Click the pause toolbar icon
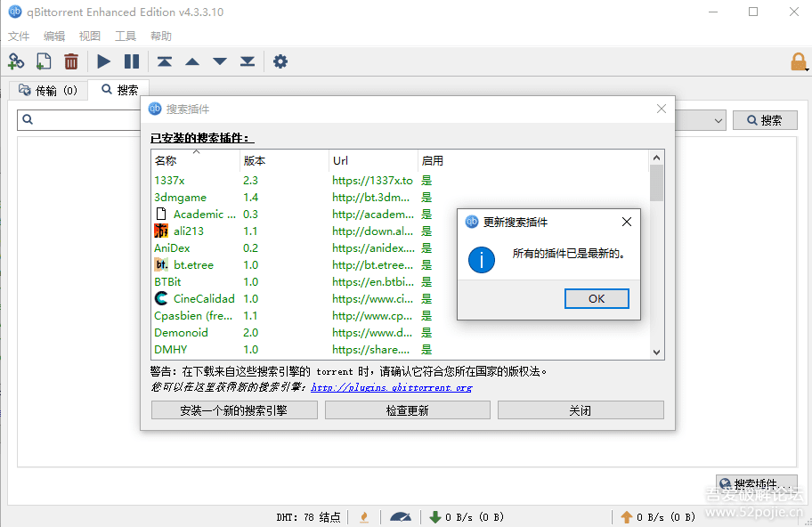The height and width of the screenshot is (527, 812). coord(132,61)
